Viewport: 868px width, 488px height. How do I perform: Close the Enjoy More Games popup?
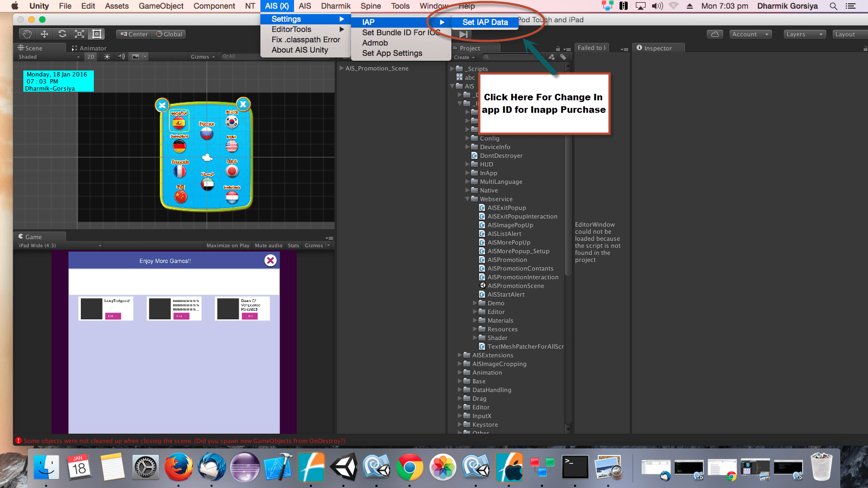pyautogui.click(x=270, y=261)
